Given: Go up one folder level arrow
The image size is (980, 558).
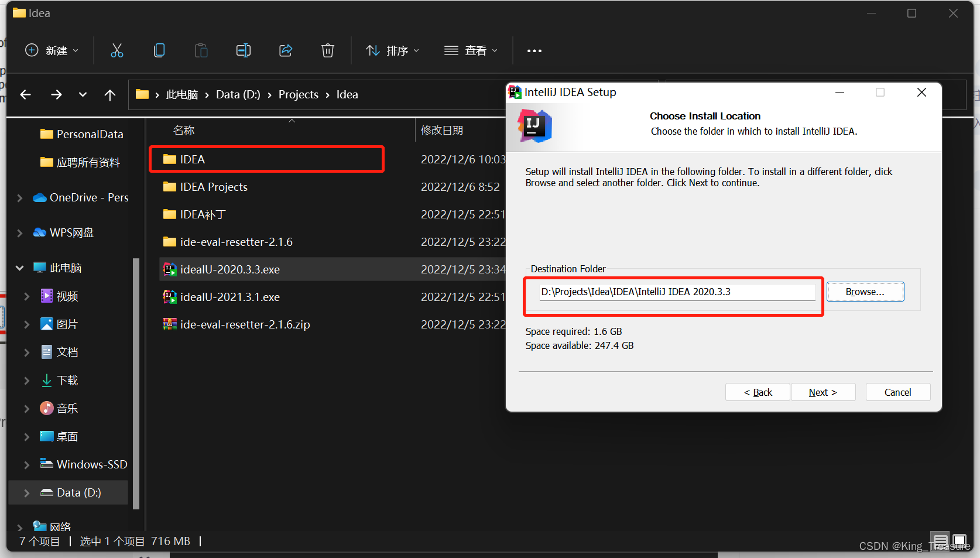Looking at the screenshot, I should [x=110, y=95].
